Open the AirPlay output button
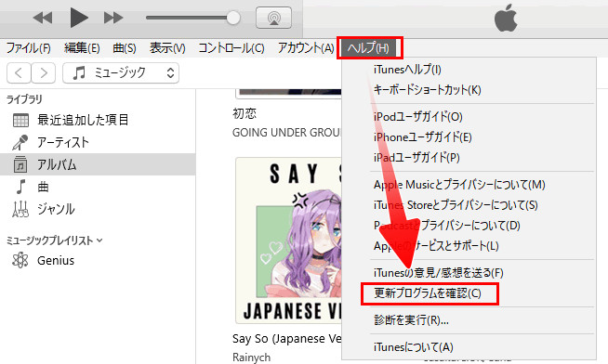This screenshot has width=608, height=364. pyautogui.click(x=273, y=18)
